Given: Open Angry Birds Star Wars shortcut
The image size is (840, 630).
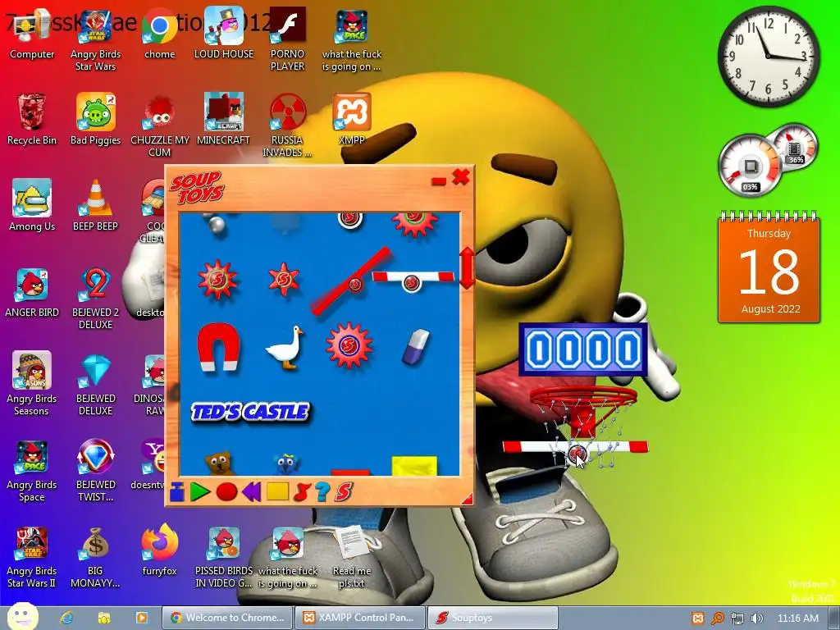Looking at the screenshot, I should point(95,41).
